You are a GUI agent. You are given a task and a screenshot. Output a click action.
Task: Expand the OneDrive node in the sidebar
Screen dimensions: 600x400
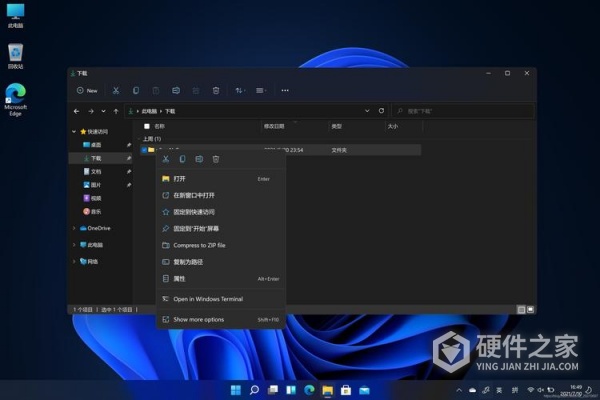(74, 228)
